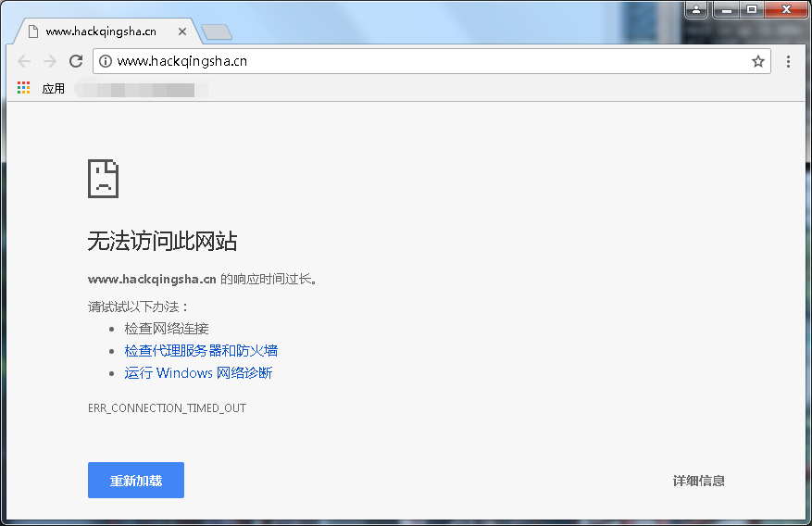Minimize the Chrome window
Image resolution: width=812 pixels, height=526 pixels.
pos(726,9)
